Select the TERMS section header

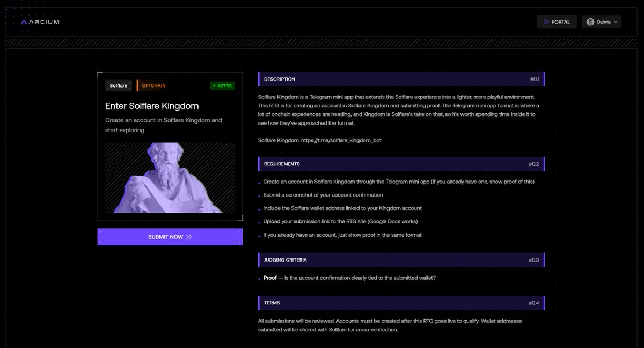(401, 303)
